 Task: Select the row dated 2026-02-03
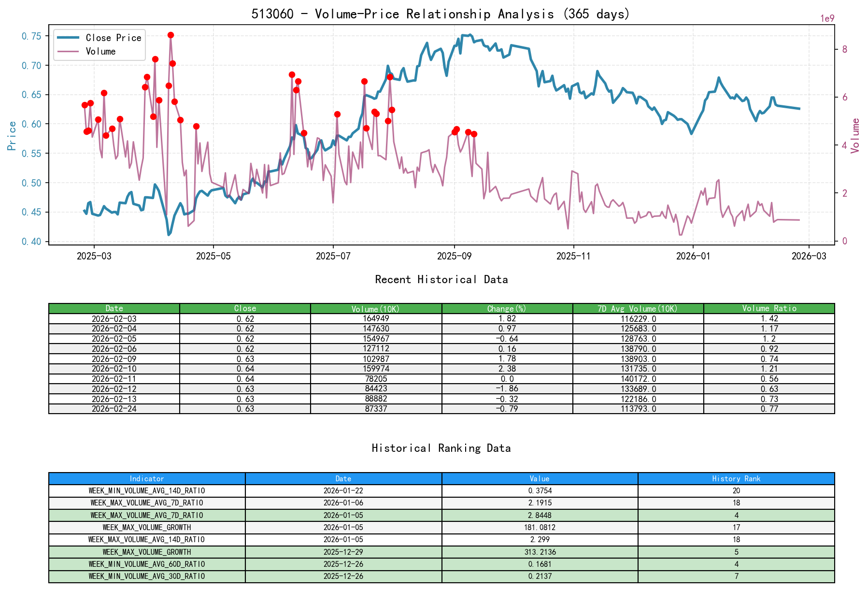click(x=114, y=319)
